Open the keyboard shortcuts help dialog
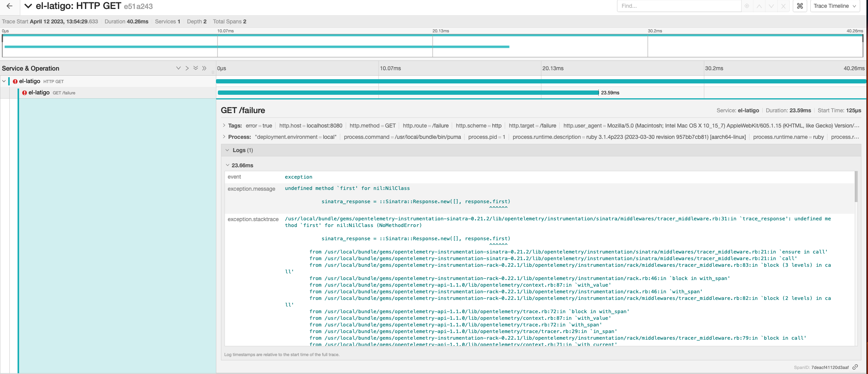 click(x=800, y=6)
